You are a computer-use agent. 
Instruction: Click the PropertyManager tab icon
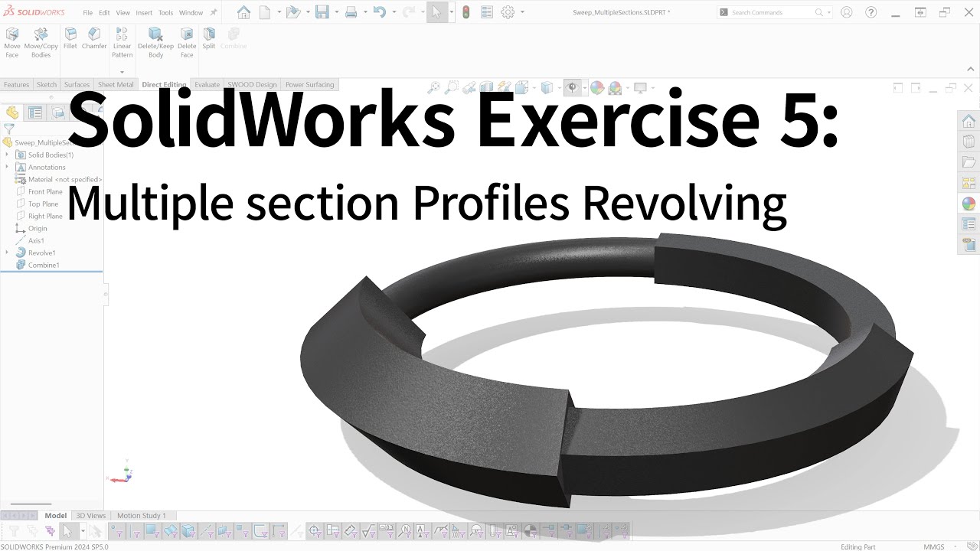[35, 112]
